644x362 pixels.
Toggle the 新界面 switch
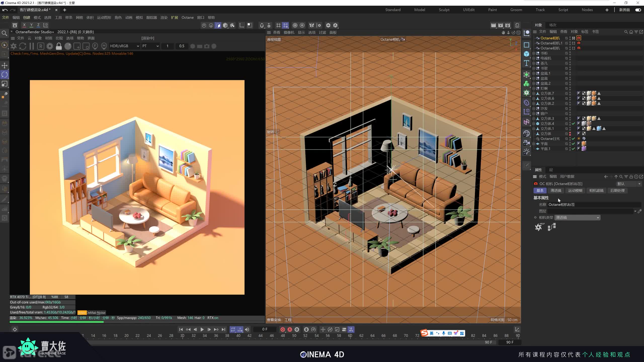[638, 10]
